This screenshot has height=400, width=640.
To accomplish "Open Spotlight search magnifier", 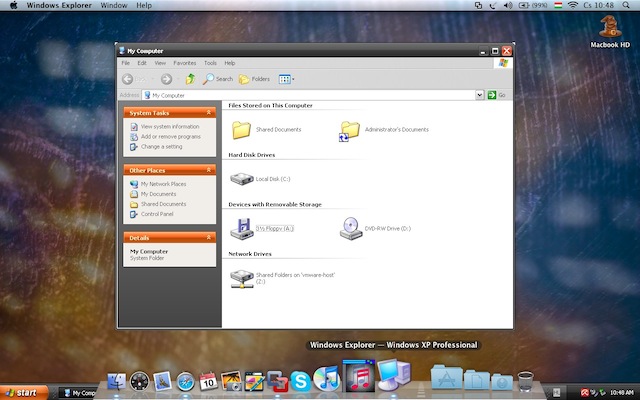I will coord(626,5).
